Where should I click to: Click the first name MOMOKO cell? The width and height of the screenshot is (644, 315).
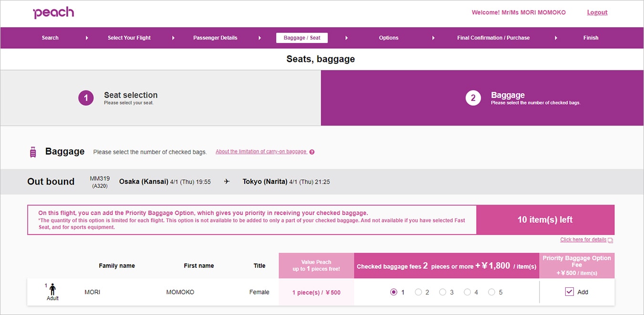click(180, 292)
